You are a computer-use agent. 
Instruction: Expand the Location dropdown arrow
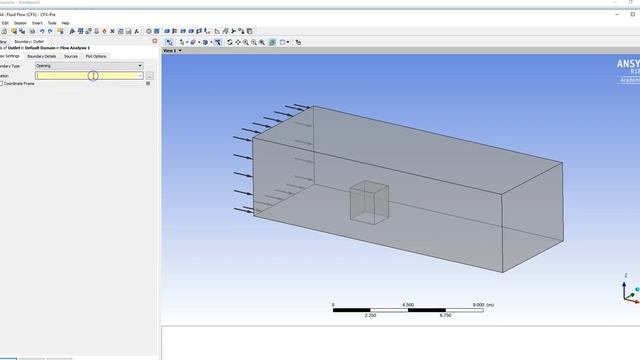click(140, 76)
